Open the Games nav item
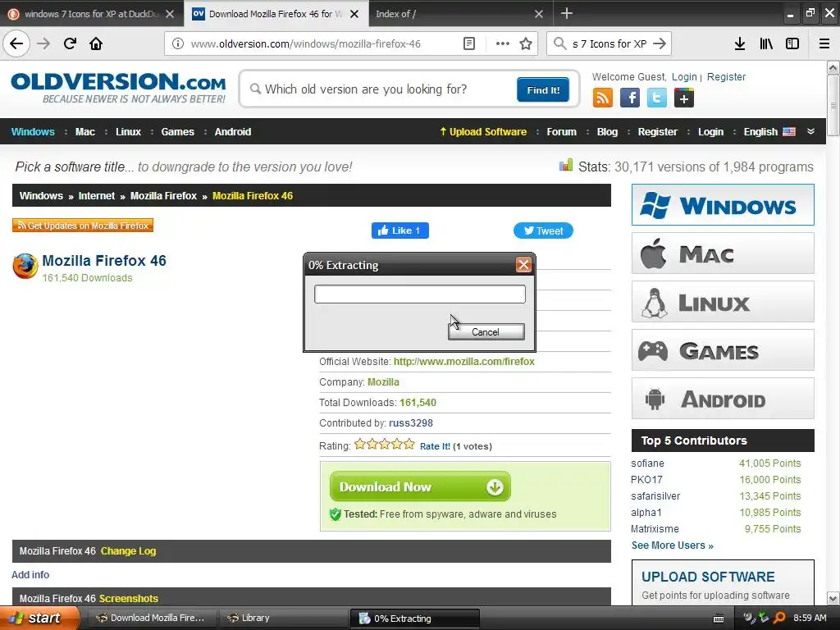 coord(177,132)
